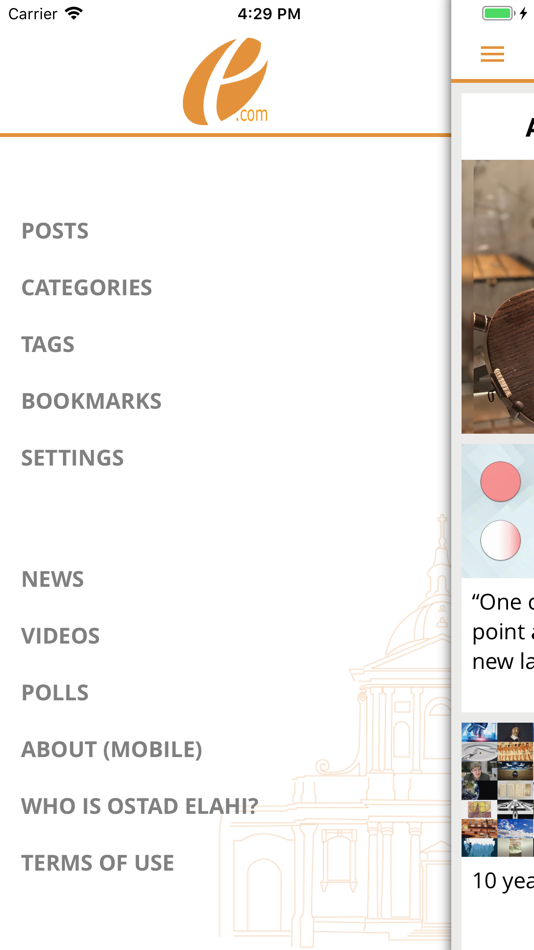Go to Tags section
Screen dimensions: 534x950
click(48, 344)
